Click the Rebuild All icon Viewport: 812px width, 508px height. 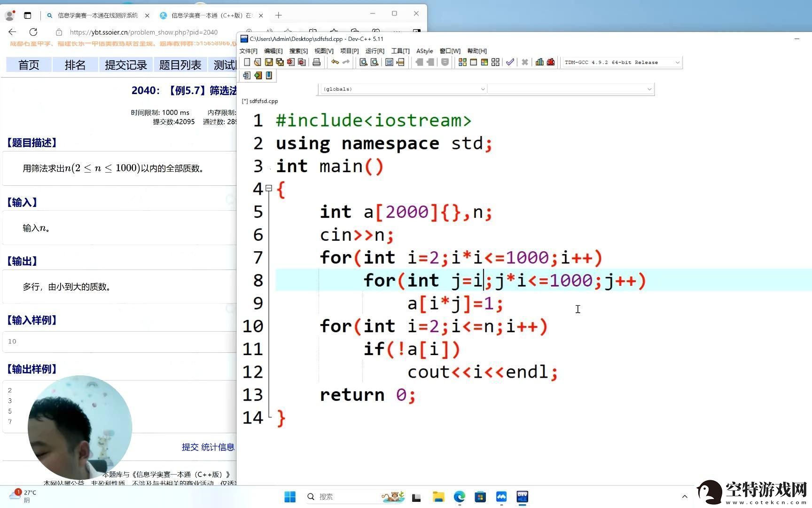pos(495,62)
